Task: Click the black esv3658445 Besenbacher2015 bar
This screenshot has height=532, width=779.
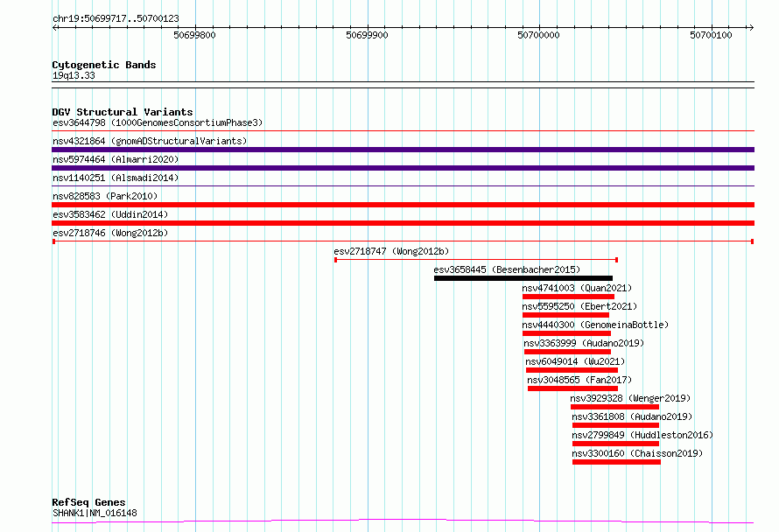Action: pos(523,278)
